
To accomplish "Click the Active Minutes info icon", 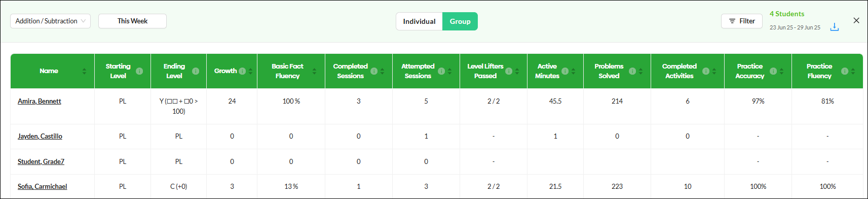I will pos(565,71).
